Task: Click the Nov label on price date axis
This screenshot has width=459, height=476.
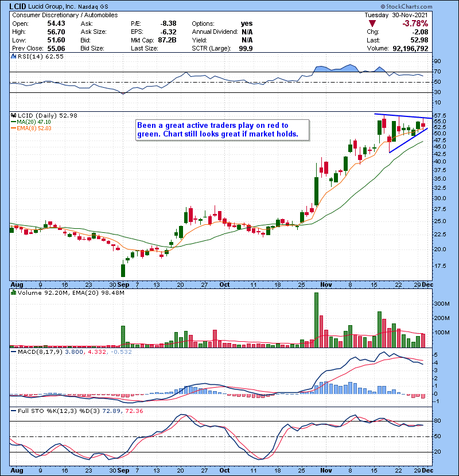Action: [326, 284]
